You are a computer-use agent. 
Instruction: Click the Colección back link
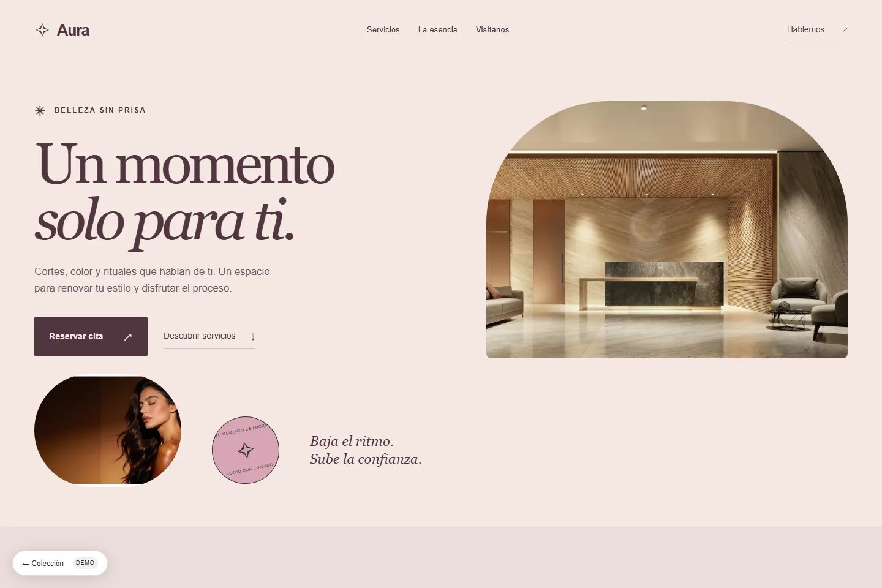[43, 563]
